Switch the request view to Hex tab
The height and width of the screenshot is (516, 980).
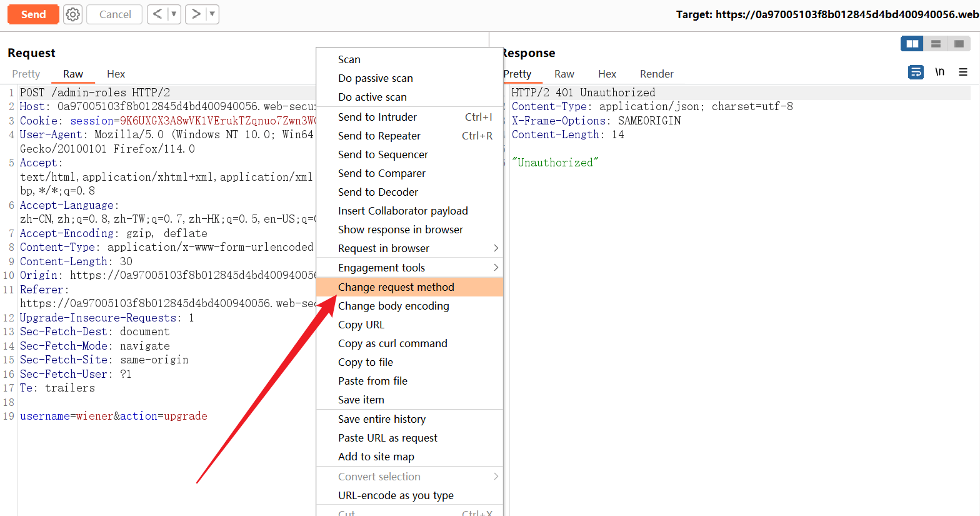tap(116, 74)
